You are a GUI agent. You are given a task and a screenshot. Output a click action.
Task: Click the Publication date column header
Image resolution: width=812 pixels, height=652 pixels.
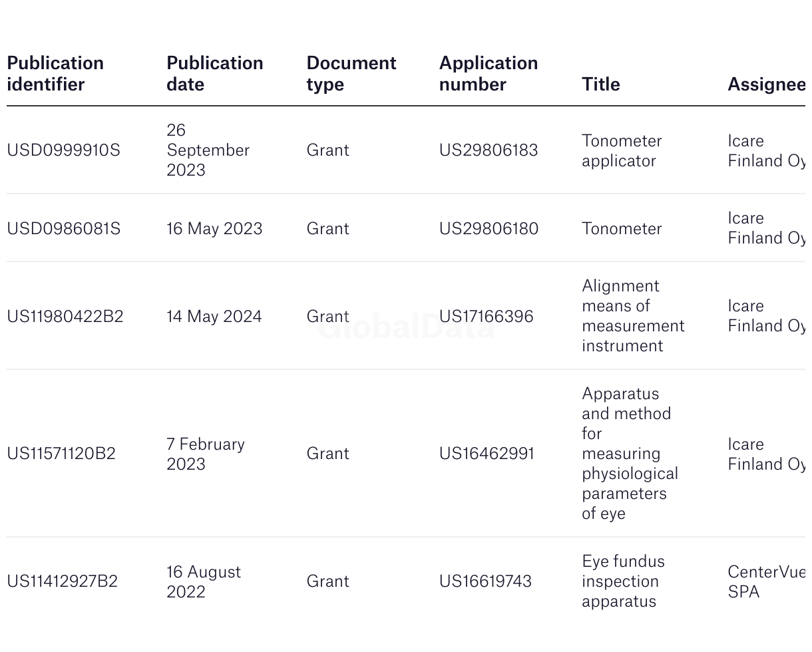click(x=215, y=73)
